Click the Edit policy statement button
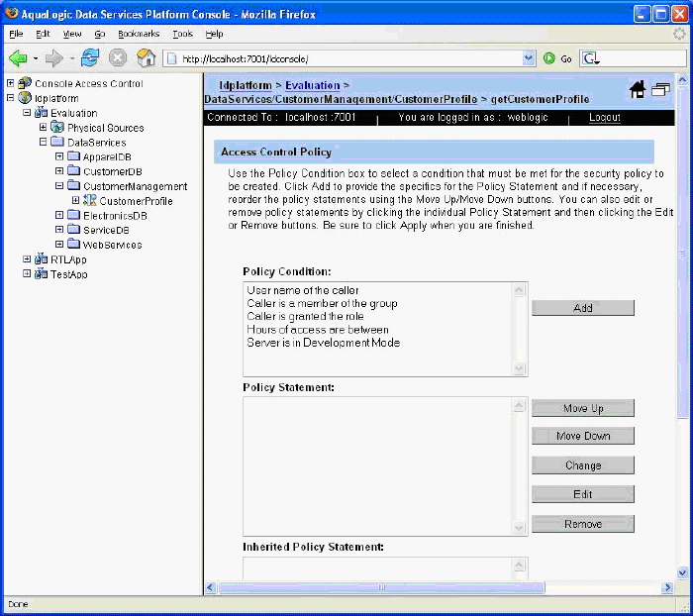Screen dimensions: 693x616 (582, 494)
